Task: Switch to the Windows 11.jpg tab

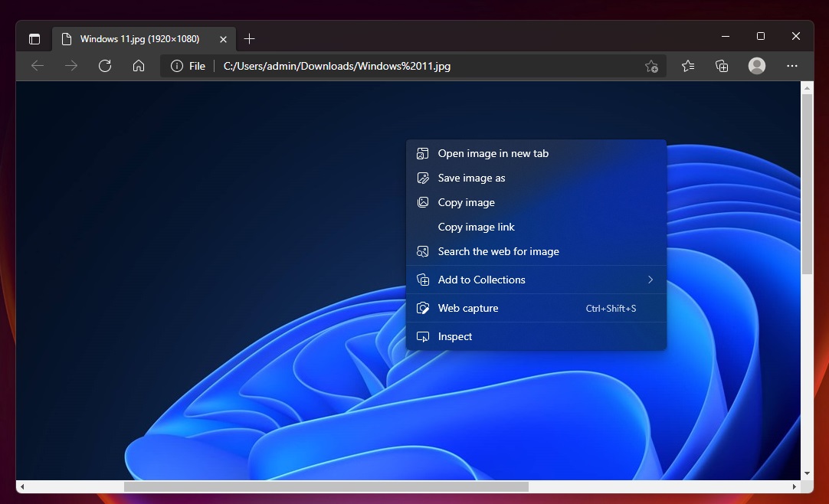Action: 138,38
